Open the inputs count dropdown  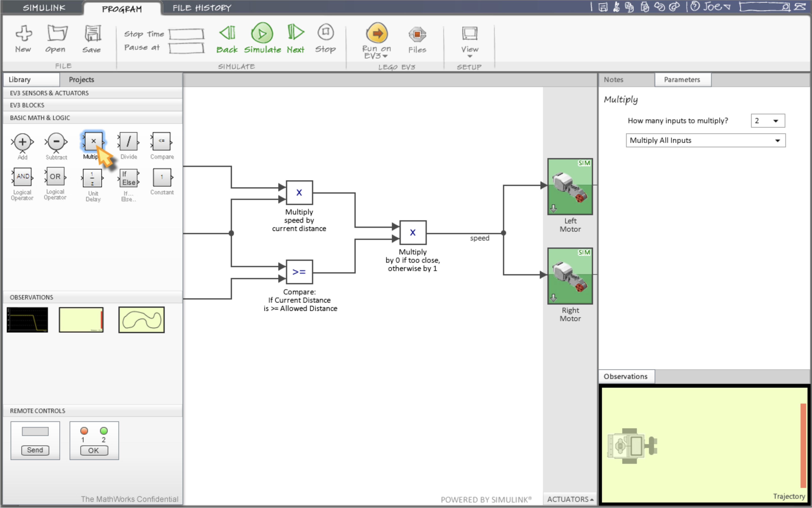pyautogui.click(x=768, y=121)
